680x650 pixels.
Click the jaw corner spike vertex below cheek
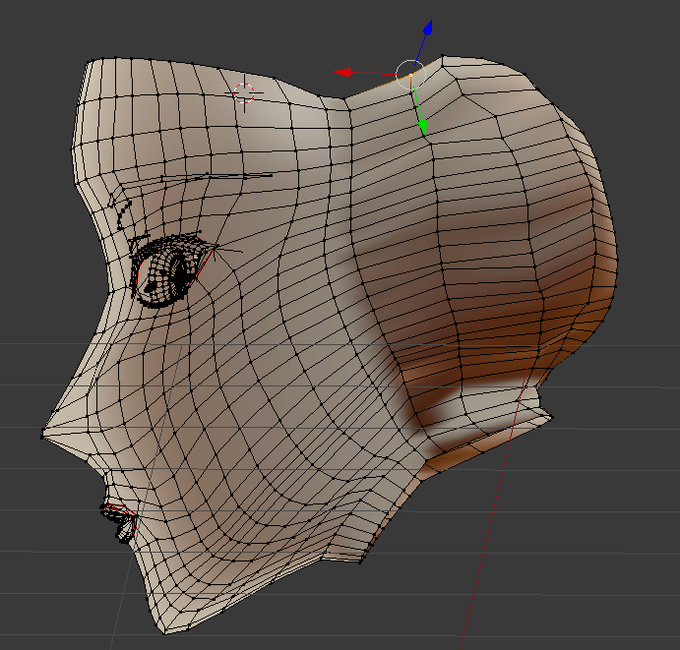pos(361,562)
